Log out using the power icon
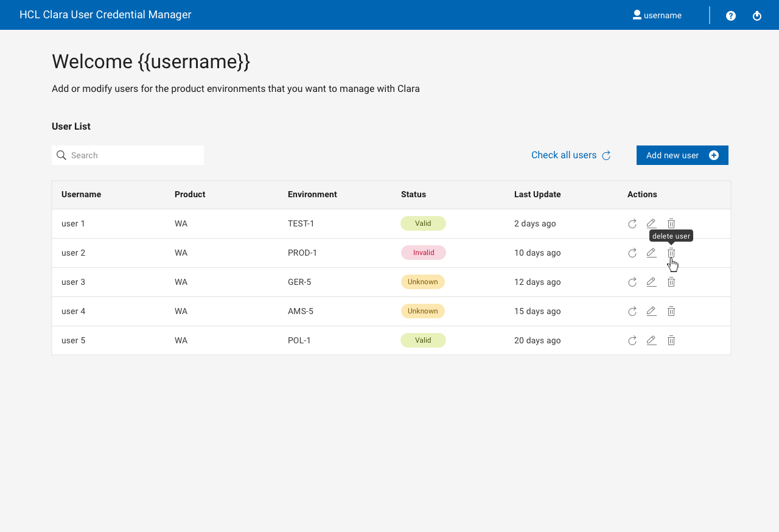The width and height of the screenshot is (779, 532). [x=757, y=16]
